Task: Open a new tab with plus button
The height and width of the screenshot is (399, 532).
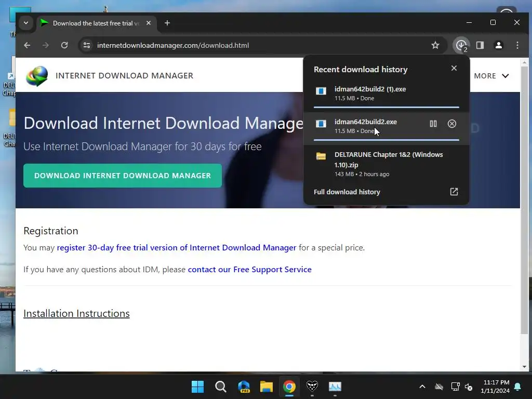Action: [x=167, y=23]
